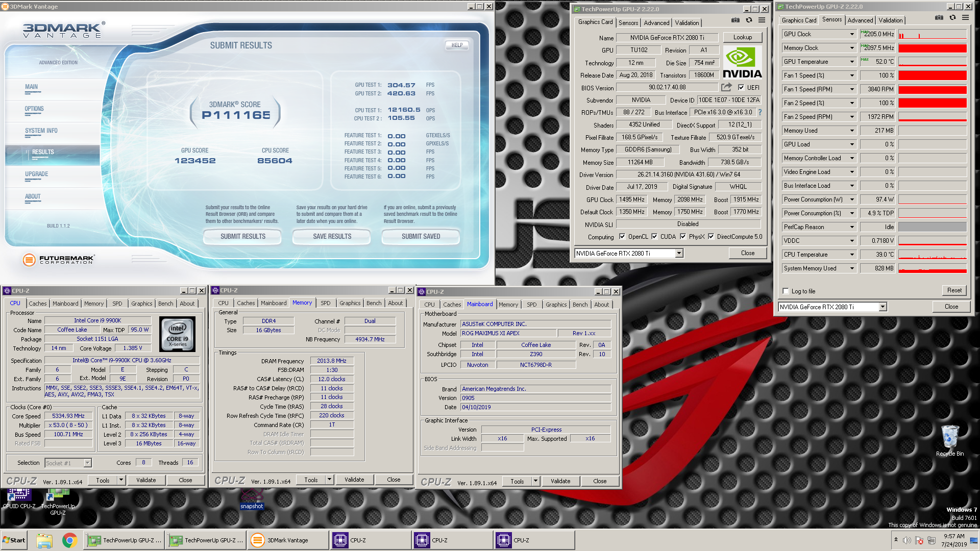Open the GPU selector dropdown in GPU-Z Sensors window

pyautogui.click(x=883, y=307)
